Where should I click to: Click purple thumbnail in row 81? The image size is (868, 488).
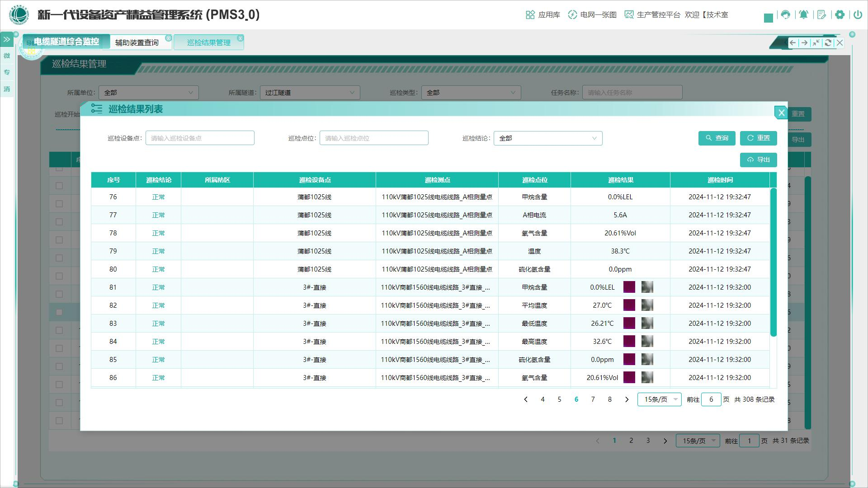coord(629,287)
